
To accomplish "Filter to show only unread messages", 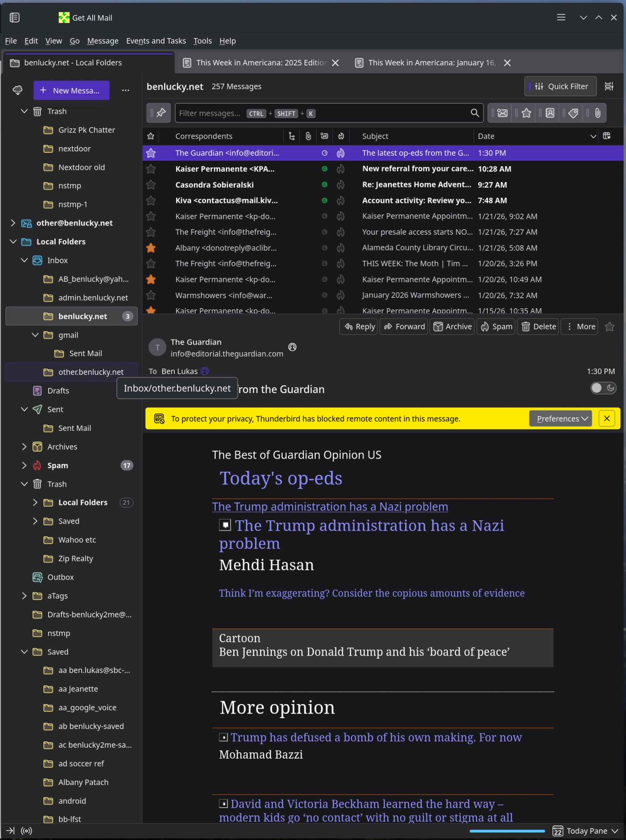I will [x=502, y=113].
